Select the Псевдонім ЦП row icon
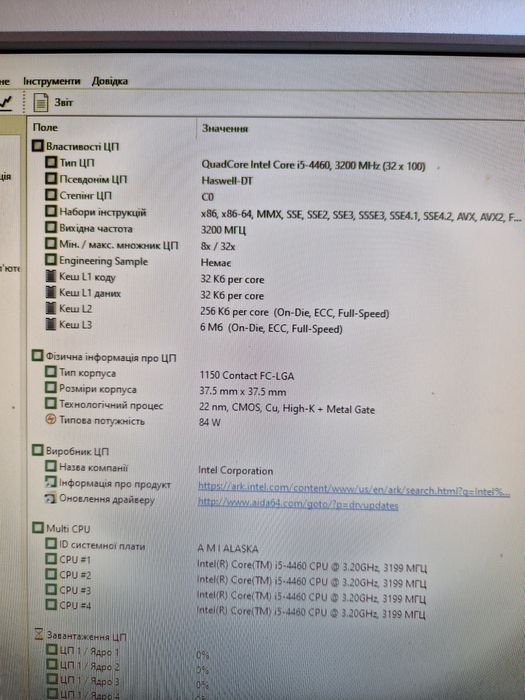This screenshot has height=700, width=525. 51,179
